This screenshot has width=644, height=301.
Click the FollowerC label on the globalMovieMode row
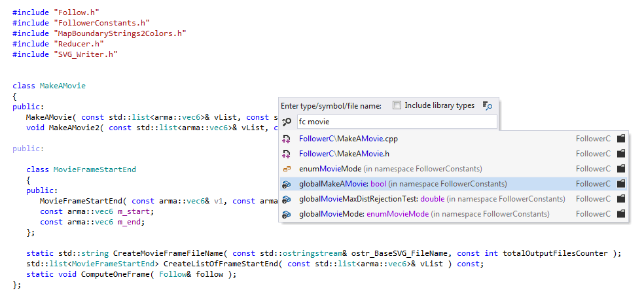tap(593, 214)
